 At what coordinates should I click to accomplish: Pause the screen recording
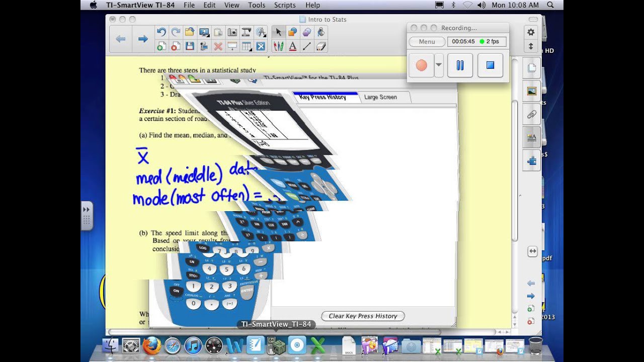click(460, 65)
